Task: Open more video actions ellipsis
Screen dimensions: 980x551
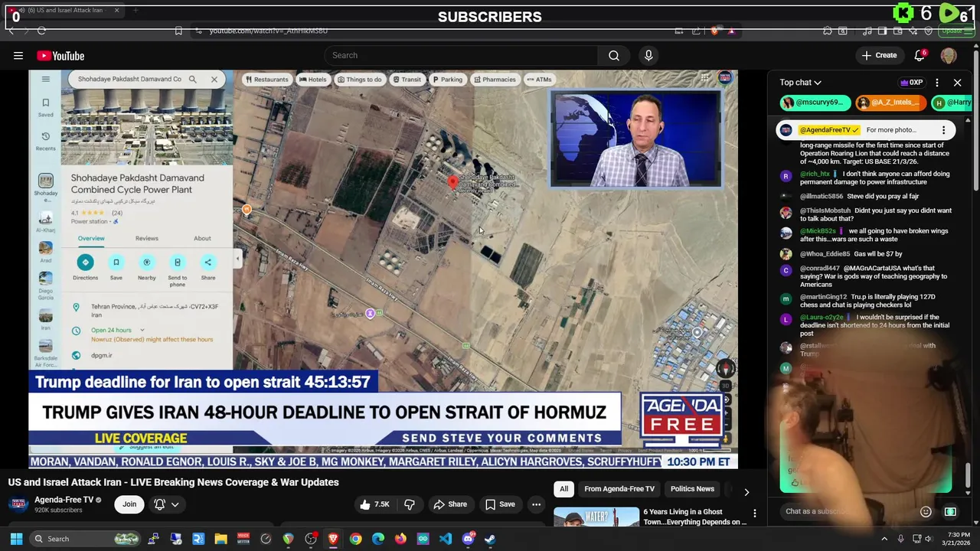Action: pyautogui.click(x=536, y=504)
